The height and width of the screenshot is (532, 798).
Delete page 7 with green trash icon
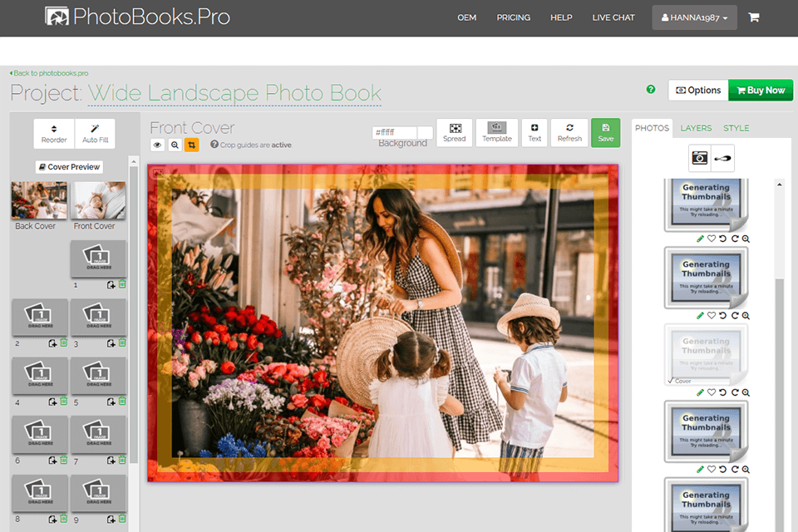122,459
